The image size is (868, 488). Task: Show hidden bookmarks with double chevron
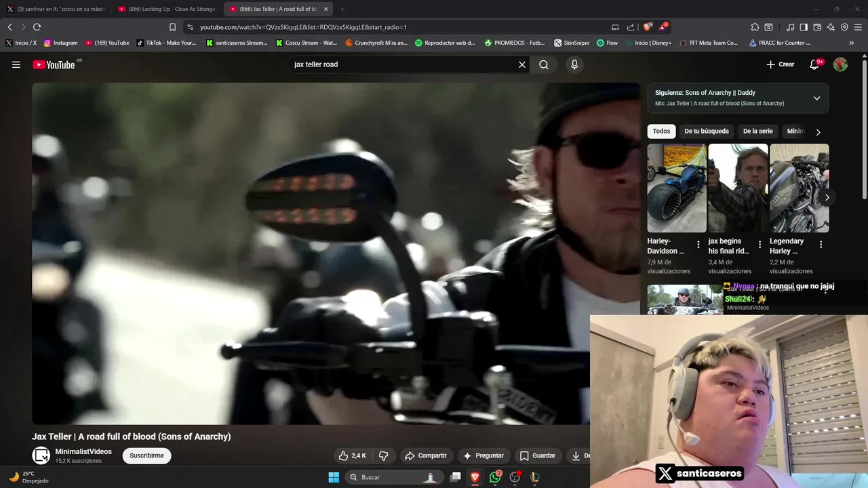[x=852, y=43]
